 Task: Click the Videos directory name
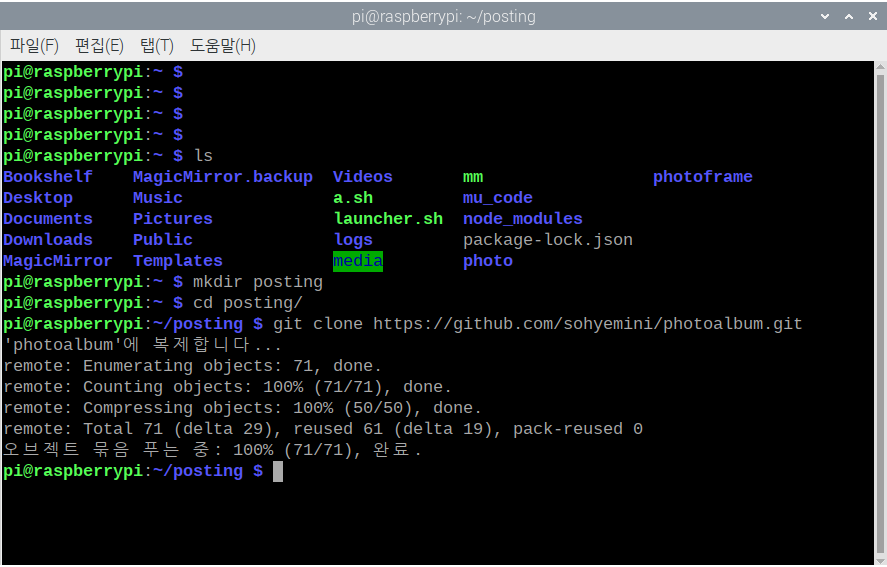(363, 177)
